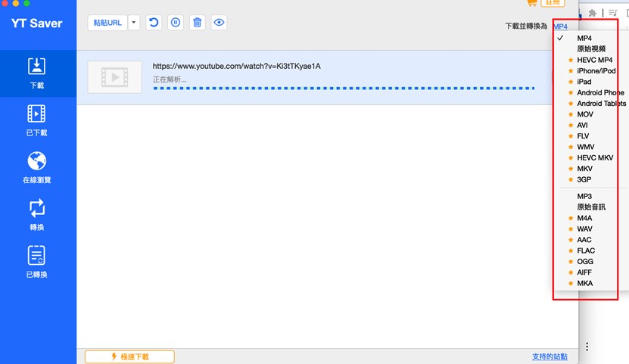The image size is (629, 364).
Task: Open the MP4 output format dropdown
Action: (560, 26)
